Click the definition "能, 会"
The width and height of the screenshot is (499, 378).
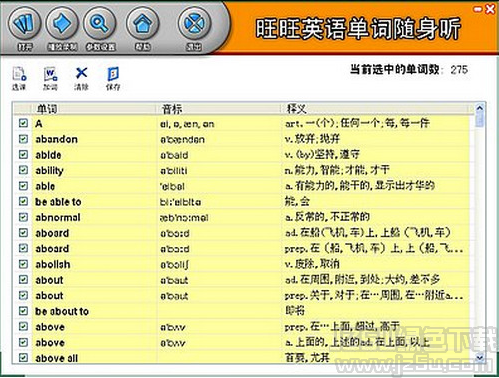tap(297, 201)
